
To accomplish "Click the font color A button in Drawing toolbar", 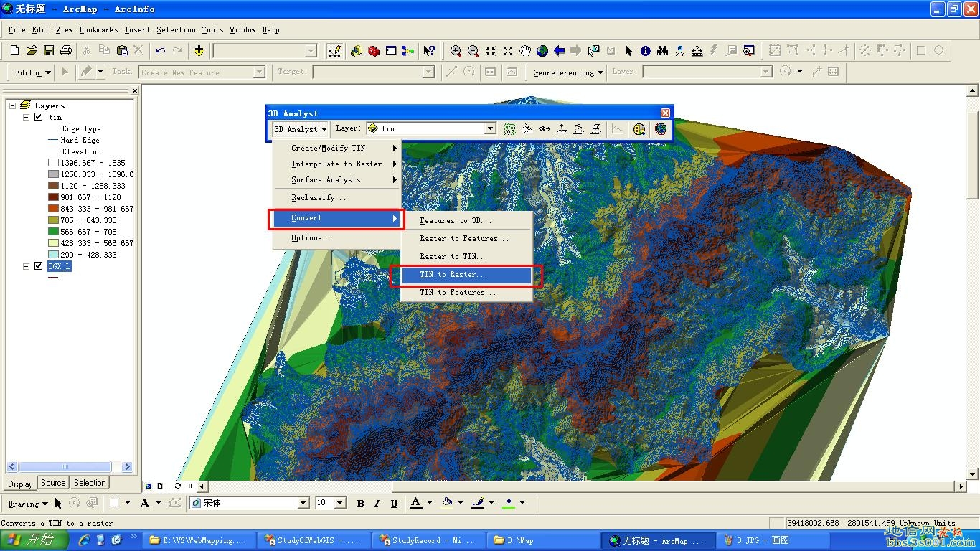I will 416,504.
